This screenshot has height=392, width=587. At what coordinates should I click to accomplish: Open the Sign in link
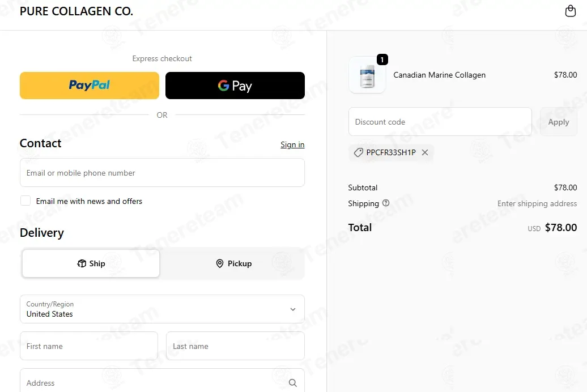(292, 144)
